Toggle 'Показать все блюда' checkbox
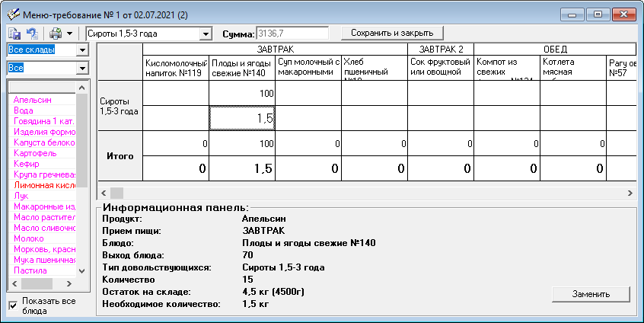Viewport: 644px width, 323px height. [x=12, y=305]
